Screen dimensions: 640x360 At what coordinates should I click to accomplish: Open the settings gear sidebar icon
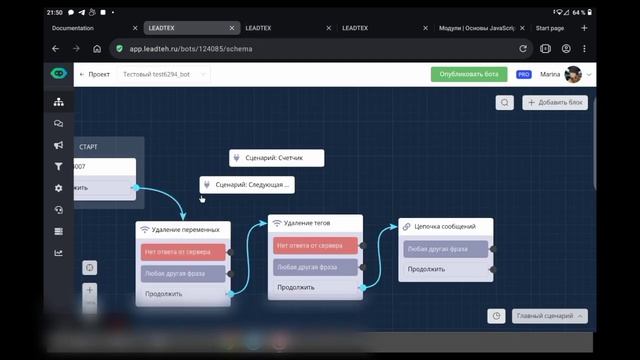pos(58,188)
